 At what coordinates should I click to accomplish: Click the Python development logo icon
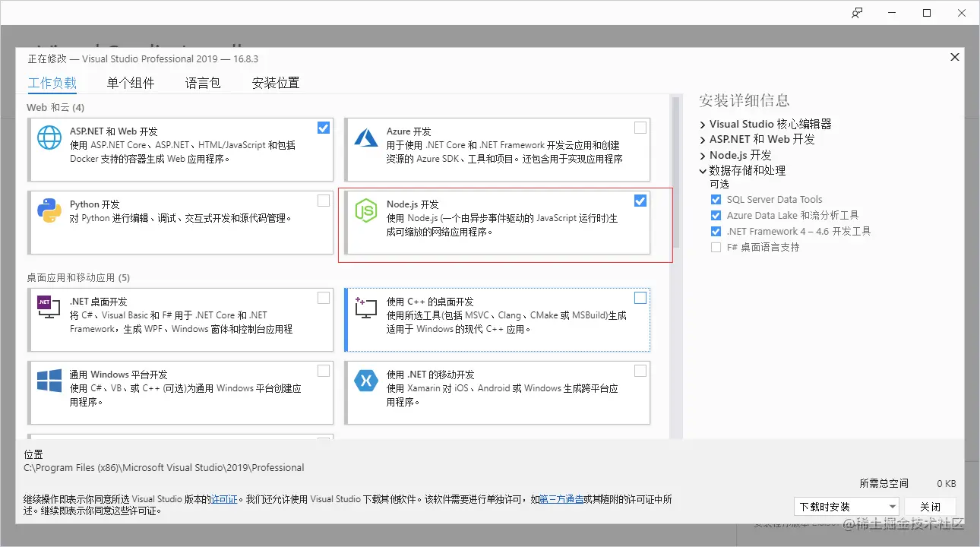[49, 210]
